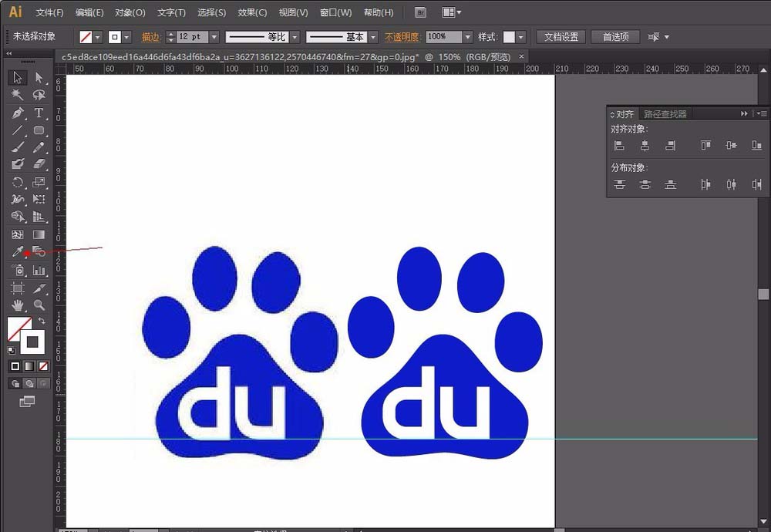
Task: Select the Gradient tool
Action: [39, 234]
